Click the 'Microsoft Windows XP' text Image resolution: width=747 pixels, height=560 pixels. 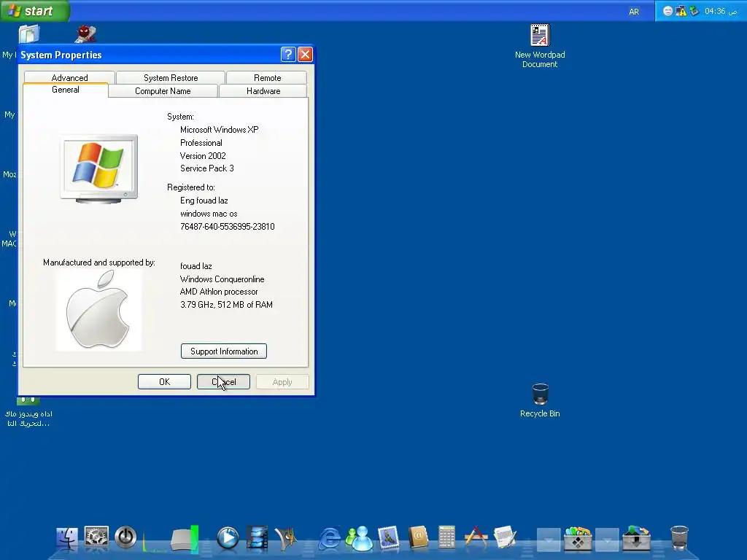point(219,130)
